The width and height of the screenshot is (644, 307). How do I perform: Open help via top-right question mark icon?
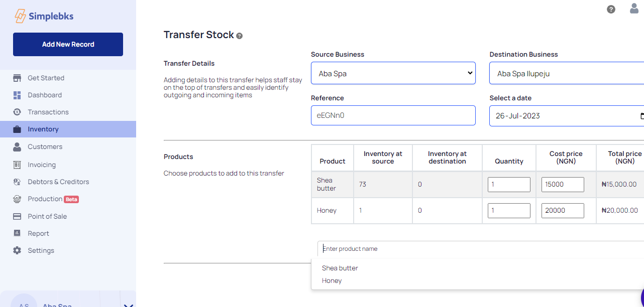click(611, 9)
